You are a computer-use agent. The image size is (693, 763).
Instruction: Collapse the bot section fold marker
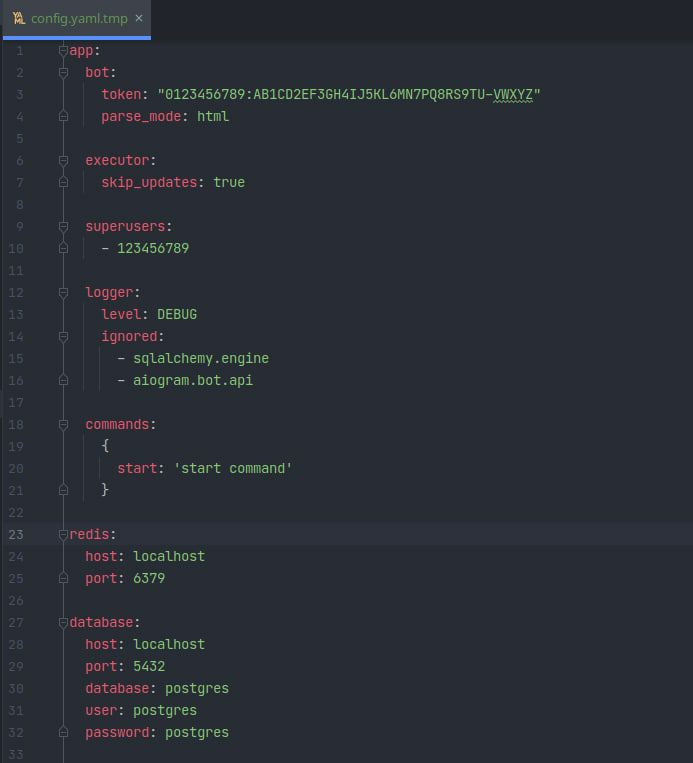click(63, 73)
